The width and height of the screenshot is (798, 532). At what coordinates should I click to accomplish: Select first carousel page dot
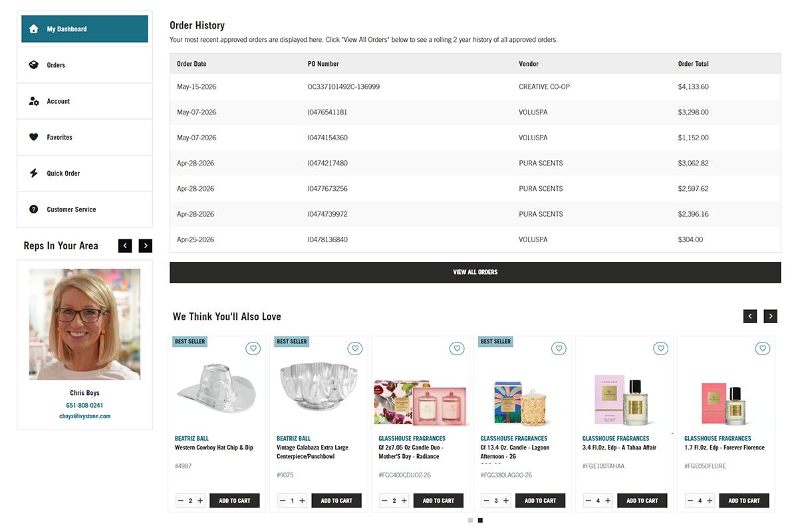pos(470,520)
